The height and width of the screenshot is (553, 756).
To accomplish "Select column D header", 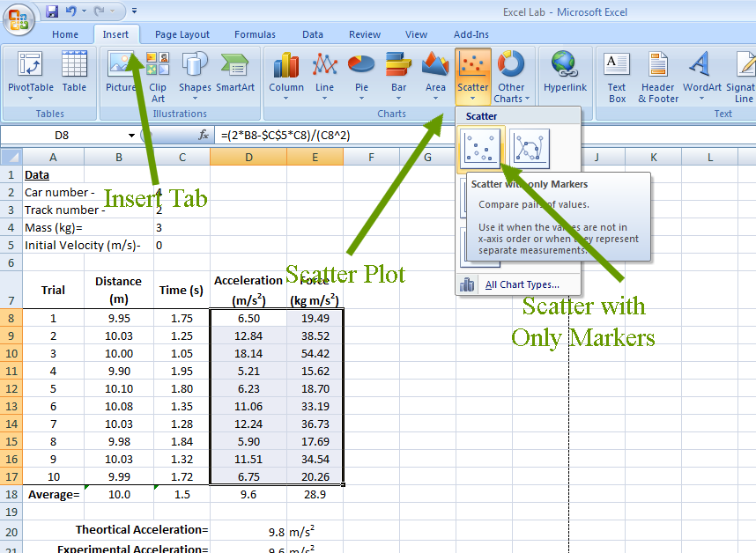I will coord(248,157).
